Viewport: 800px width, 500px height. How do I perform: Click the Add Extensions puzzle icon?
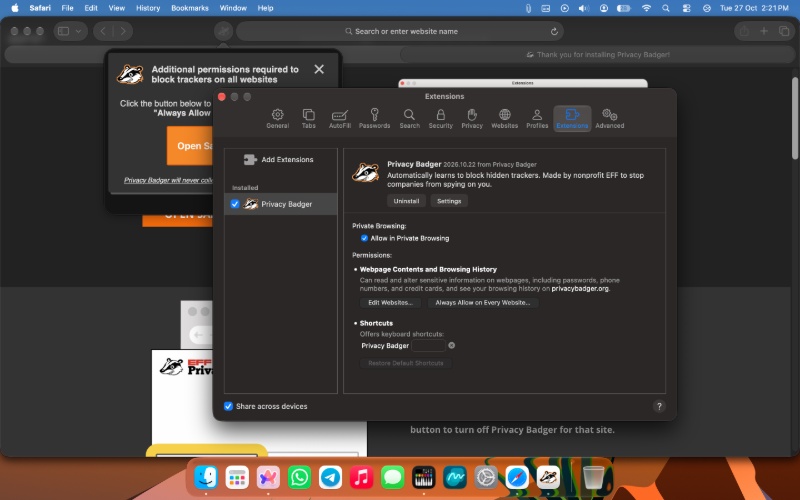tap(249, 160)
